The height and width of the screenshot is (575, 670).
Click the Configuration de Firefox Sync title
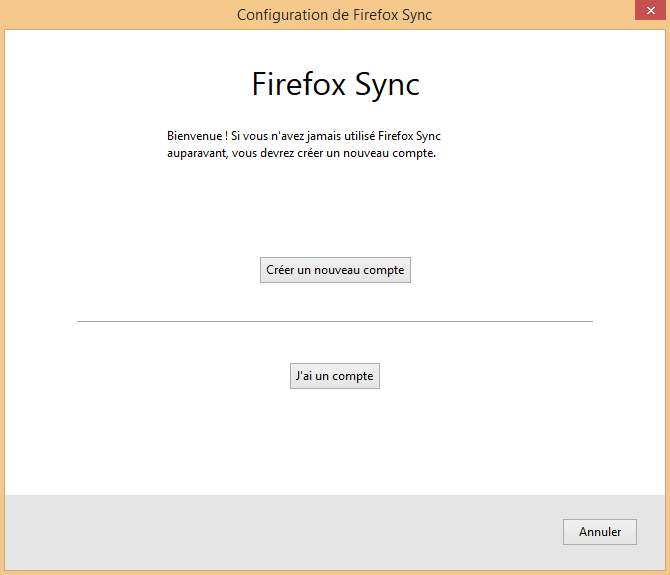[x=335, y=15]
